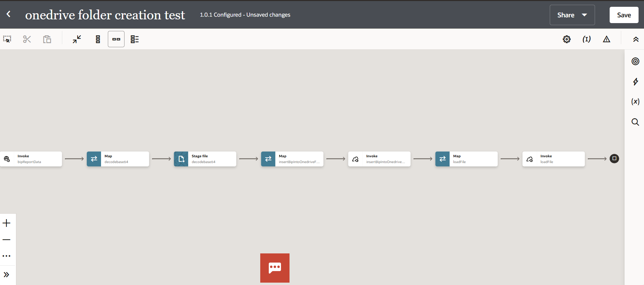Image resolution: width=644 pixels, height=285 pixels.
Task: Expand the bottom-left double arrow panel
Action: click(6, 274)
